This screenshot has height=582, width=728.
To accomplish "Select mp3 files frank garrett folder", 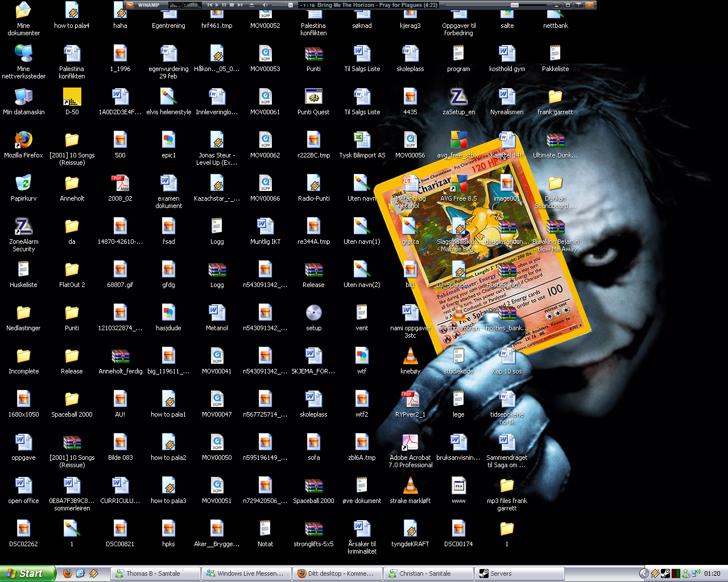I will coord(507,494).
